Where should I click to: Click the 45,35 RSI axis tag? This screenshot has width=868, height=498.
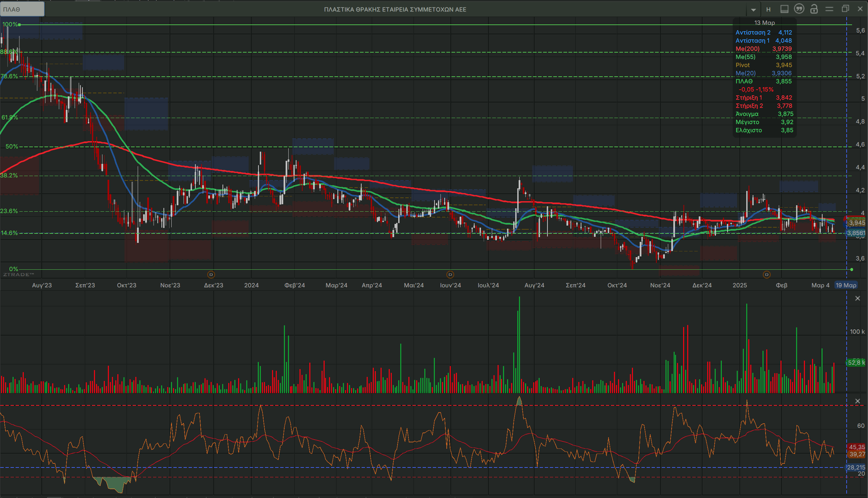pyautogui.click(x=857, y=447)
